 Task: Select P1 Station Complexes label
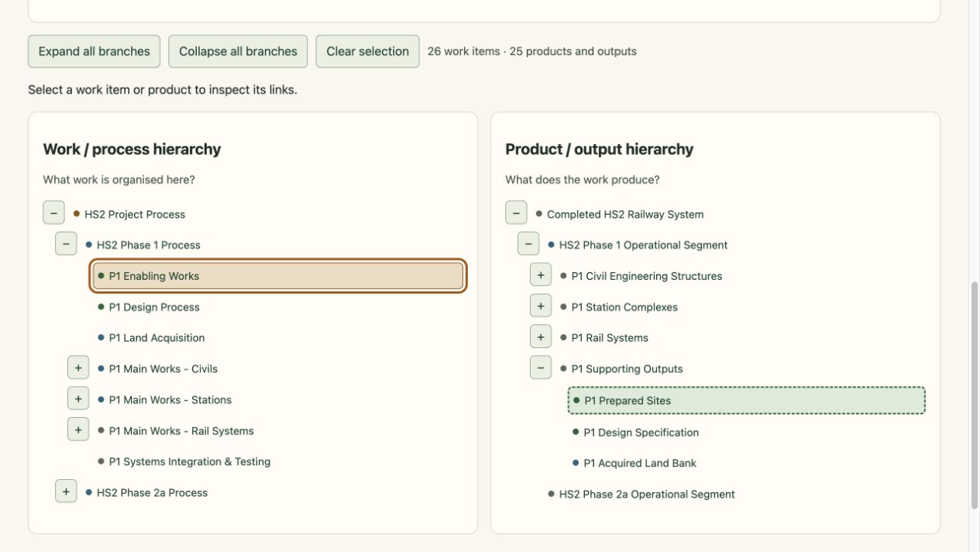coord(624,307)
